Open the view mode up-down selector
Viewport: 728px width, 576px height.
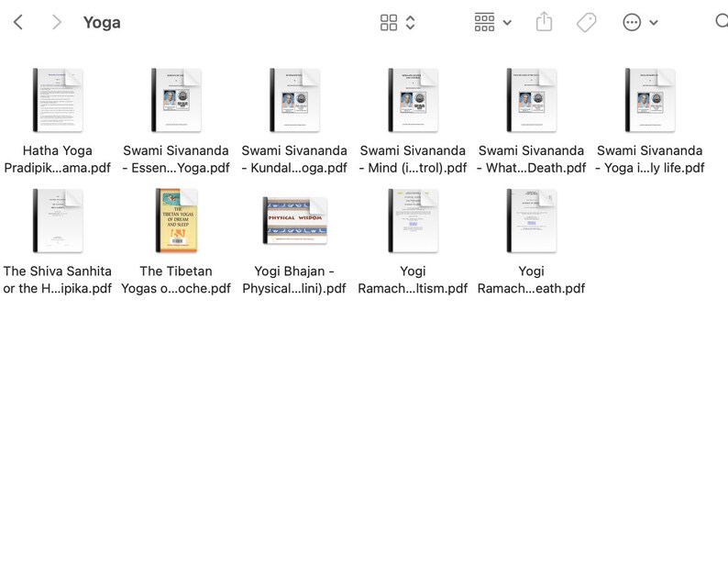pyautogui.click(x=411, y=22)
